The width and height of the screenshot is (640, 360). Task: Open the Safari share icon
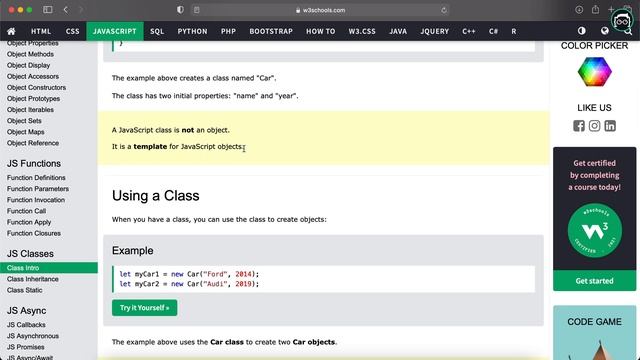[596, 9]
